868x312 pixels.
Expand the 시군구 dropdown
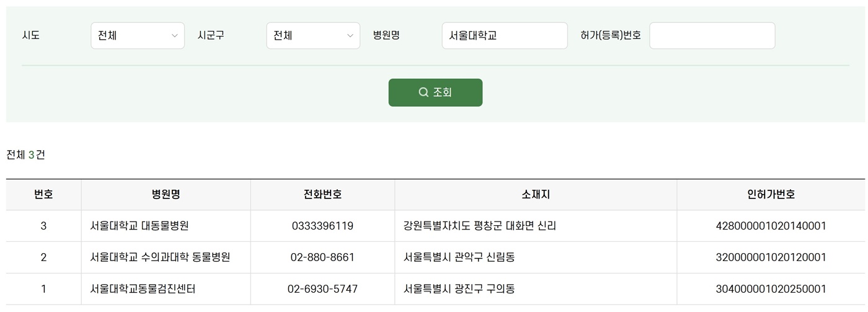[312, 35]
